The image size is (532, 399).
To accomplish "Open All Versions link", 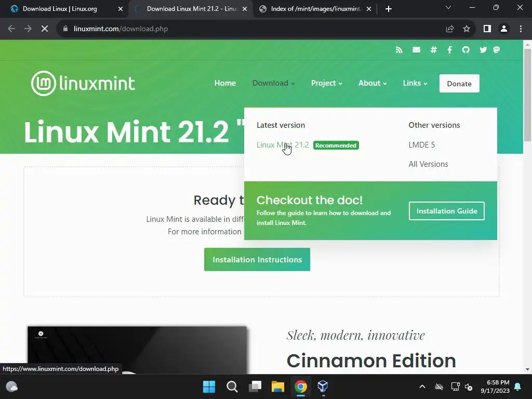I will tap(428, 164).
